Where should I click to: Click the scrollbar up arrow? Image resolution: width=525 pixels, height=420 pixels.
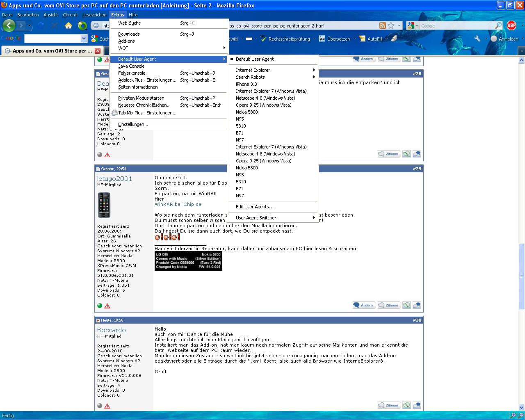pos(522,60)
